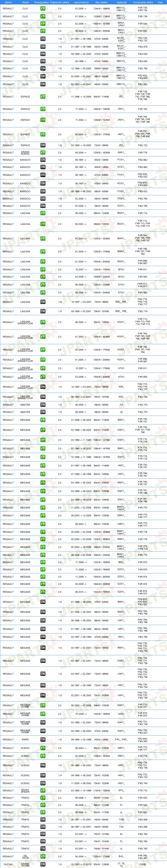Click the diesel icon in the Master FD row
Image resolution: width=167 pixels, height=868 pixels.
pos(43,405)
